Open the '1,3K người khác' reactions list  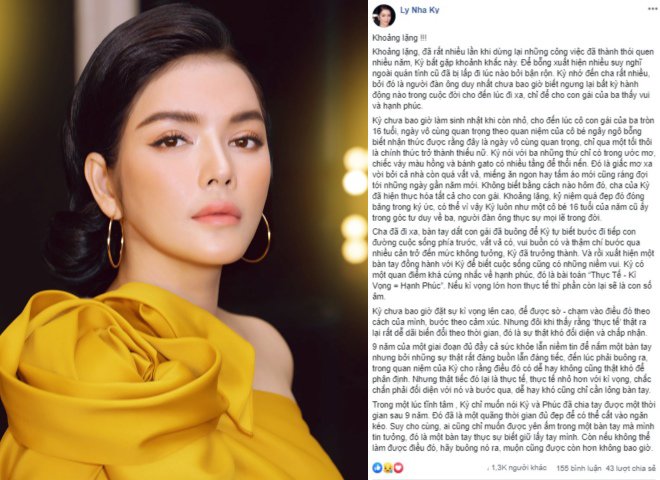coord(519,467)
